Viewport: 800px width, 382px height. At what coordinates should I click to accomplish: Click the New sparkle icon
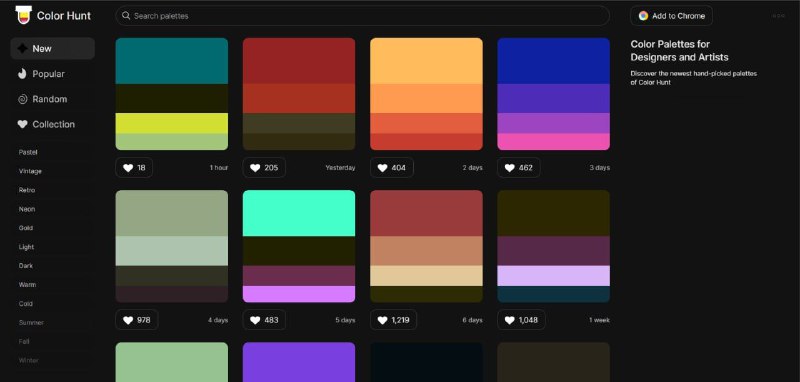(22, 48)
